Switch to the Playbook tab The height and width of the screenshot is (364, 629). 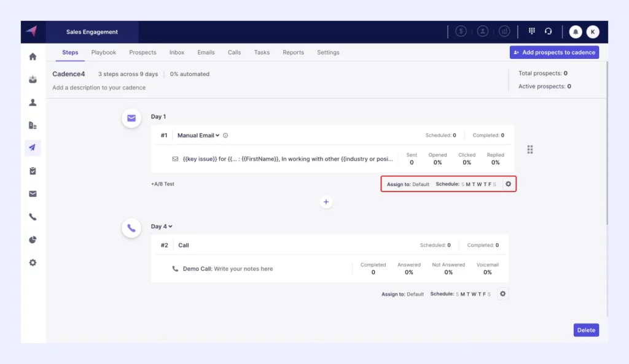coord(103,53)
